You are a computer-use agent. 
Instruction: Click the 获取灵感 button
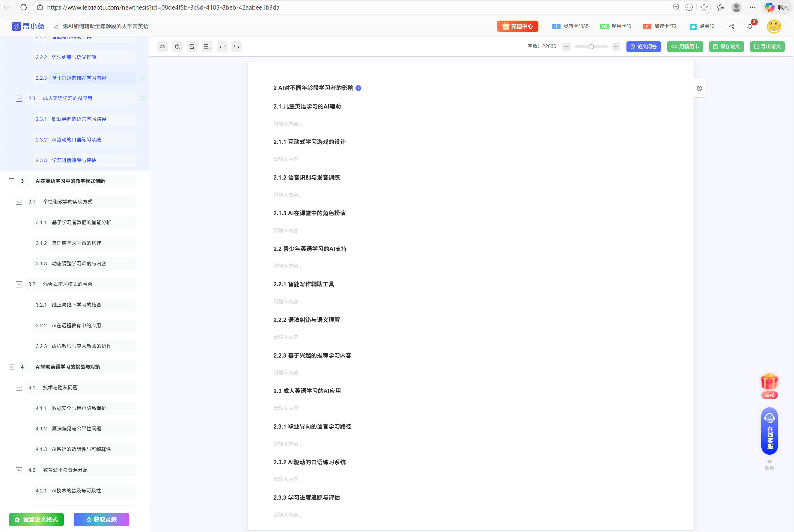click(x=101, y=519)
